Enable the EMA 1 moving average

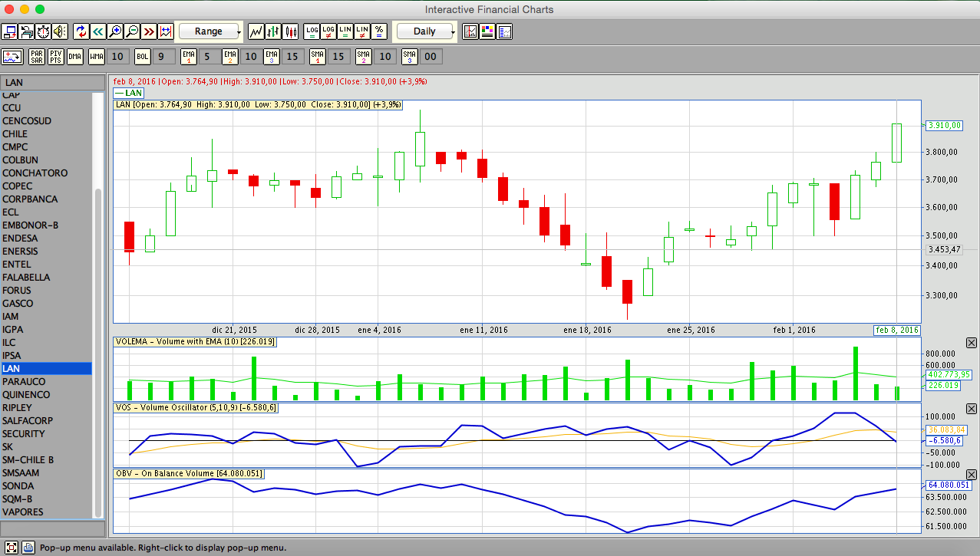189,57
